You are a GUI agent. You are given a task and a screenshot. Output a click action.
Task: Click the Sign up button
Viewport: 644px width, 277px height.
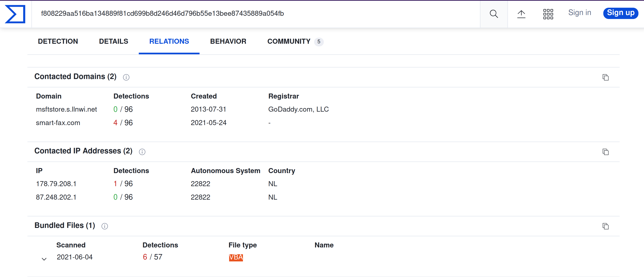(620, 13)
